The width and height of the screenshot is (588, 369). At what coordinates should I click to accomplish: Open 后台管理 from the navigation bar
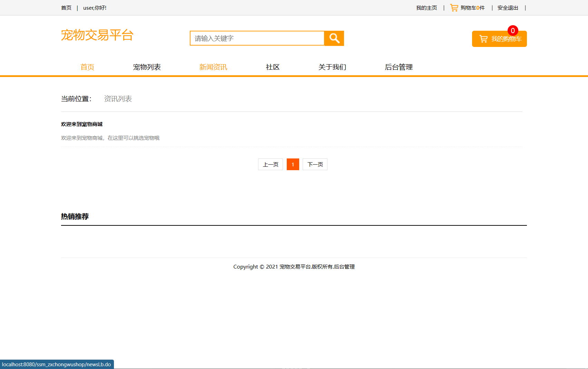pyautogui.click(x=399, y=67)
